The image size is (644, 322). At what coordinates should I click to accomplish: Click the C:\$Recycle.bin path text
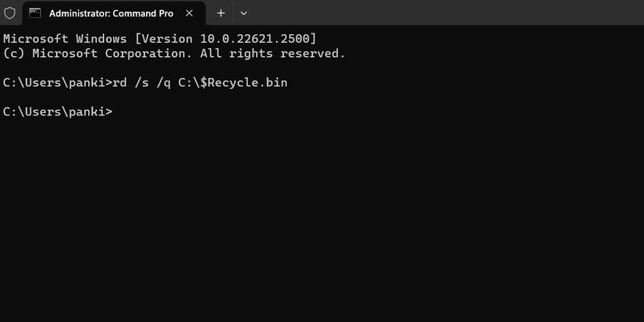(244, 82)
